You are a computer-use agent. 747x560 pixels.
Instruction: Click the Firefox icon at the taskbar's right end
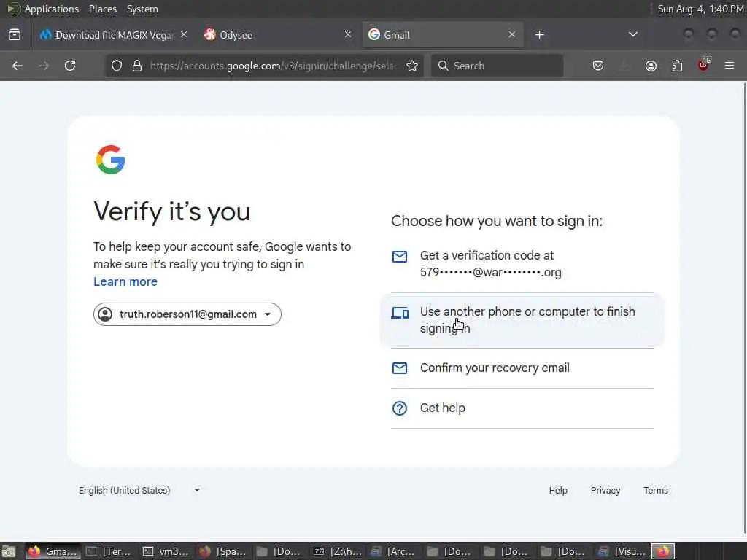(663, 551)
